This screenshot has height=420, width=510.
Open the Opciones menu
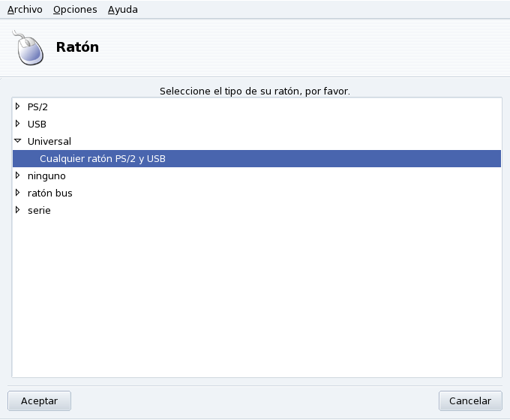[75, 10]
